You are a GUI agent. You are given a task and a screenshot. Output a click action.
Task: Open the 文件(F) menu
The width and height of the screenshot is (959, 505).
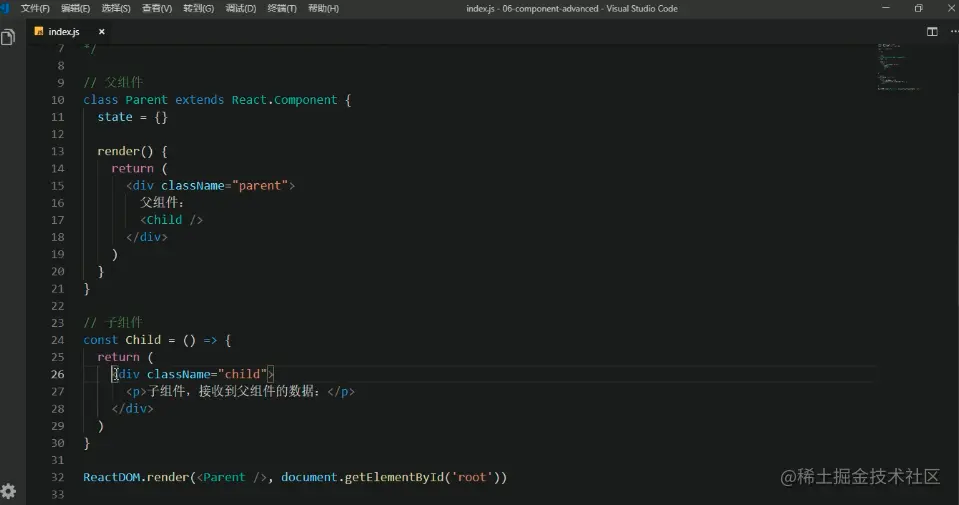35,9
